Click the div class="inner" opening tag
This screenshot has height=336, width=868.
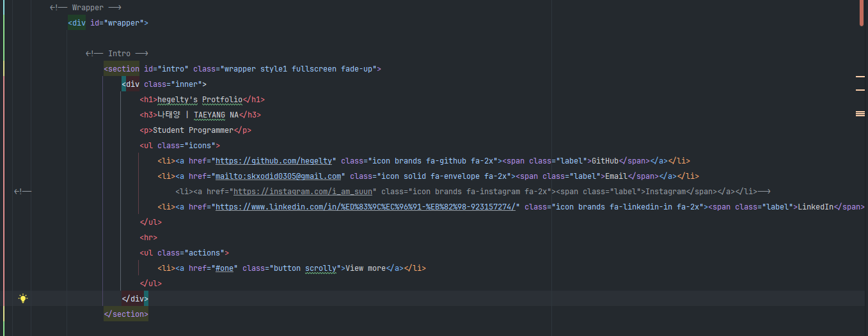[164, 84]
